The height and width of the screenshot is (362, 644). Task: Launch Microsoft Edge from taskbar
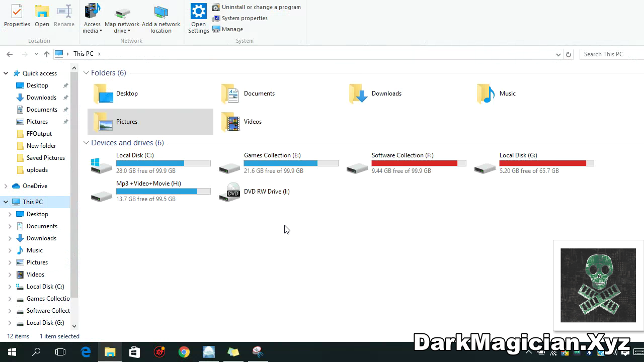86,352
